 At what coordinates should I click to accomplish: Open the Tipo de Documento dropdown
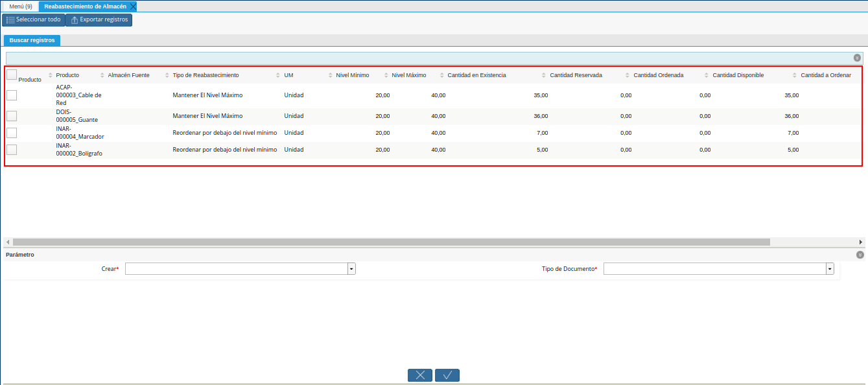[x=828, y=268]
